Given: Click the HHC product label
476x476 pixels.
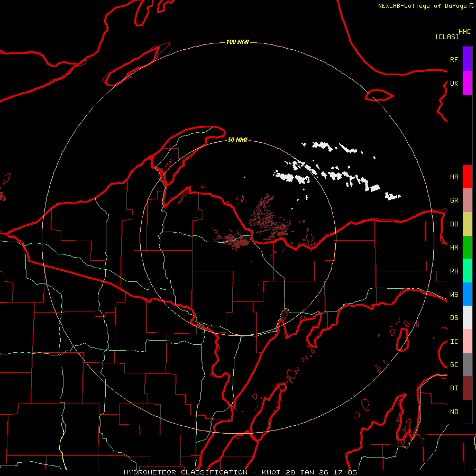Looking at the screenshot, I should pyautogui.click(x=465, y=32).
